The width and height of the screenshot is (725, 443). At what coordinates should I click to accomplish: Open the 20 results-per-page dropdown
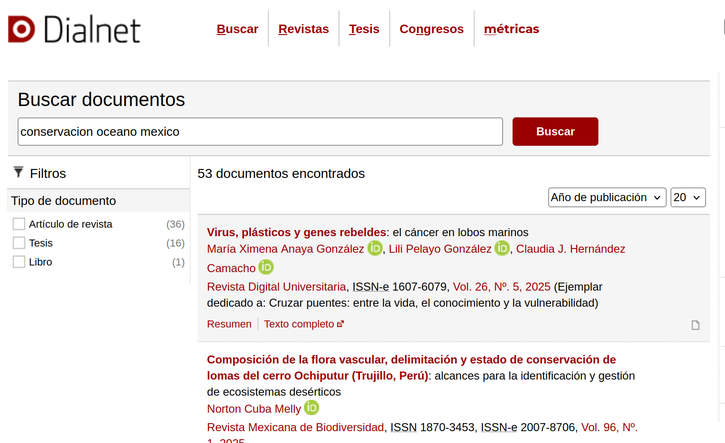tap(688, 197)
